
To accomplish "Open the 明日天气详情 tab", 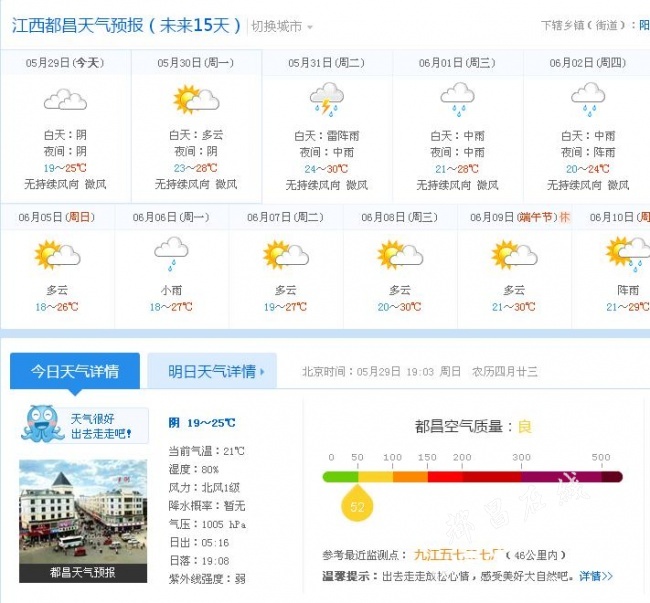I will pos(212,371).
